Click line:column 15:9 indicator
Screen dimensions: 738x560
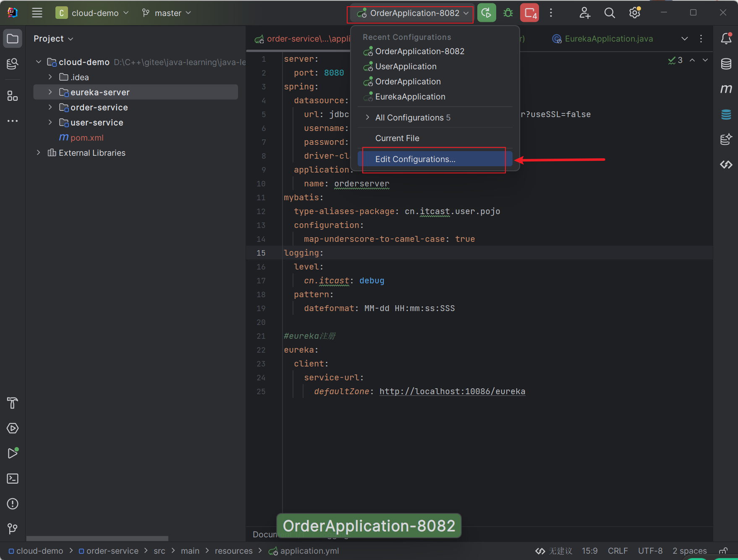point(590,551)
